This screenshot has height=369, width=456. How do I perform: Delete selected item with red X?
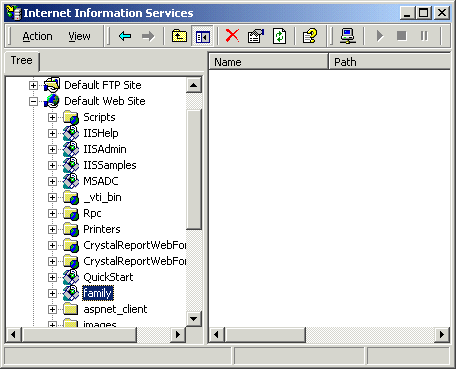(x=232, y=35)
